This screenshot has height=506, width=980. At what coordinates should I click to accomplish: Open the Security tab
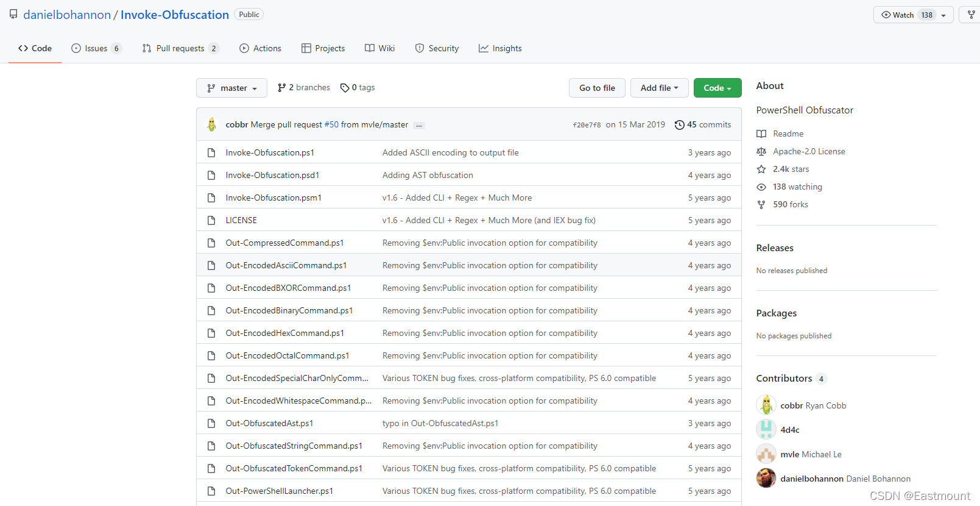(x=437, y=48)
